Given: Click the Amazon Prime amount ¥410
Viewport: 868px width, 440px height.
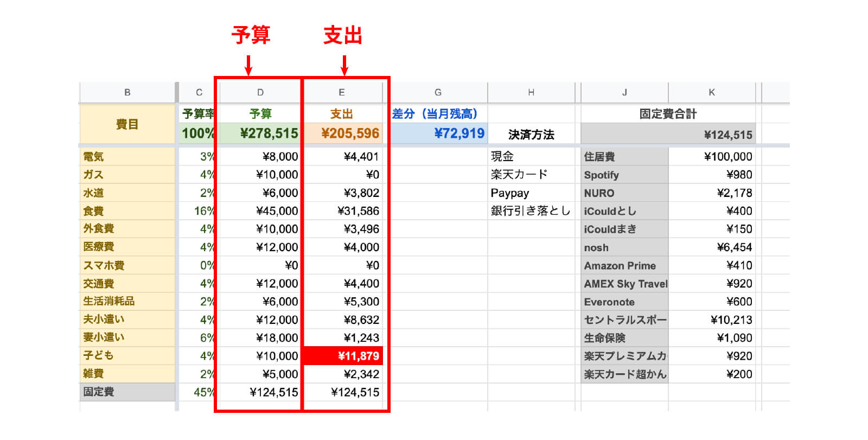Looking at the screenshot, I should click(711, 266).
